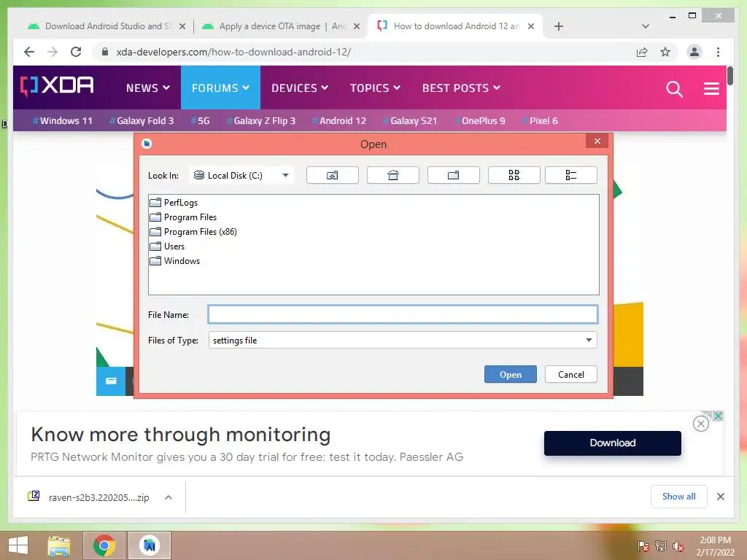Create a new folder via dialog toolbar icon

453,175
